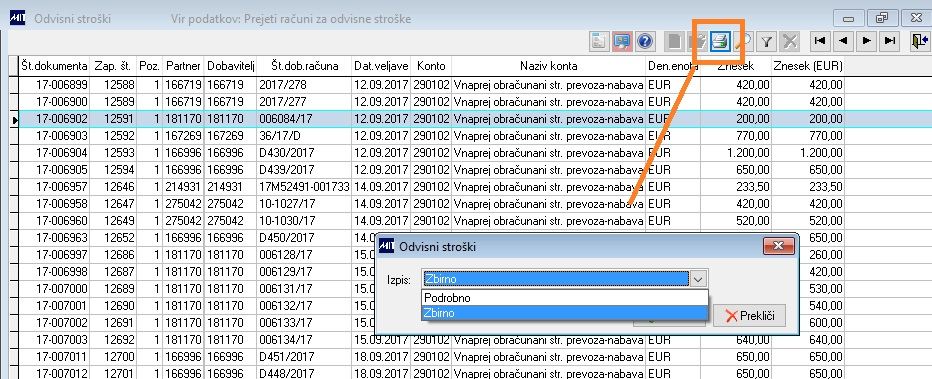Click the gray X delete icon

(x=789, y=42)
